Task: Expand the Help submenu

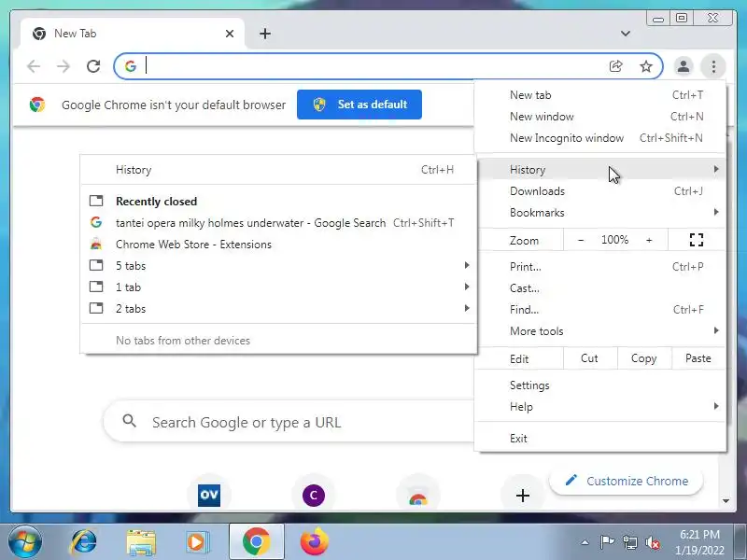Action: [x=600, y=407]
